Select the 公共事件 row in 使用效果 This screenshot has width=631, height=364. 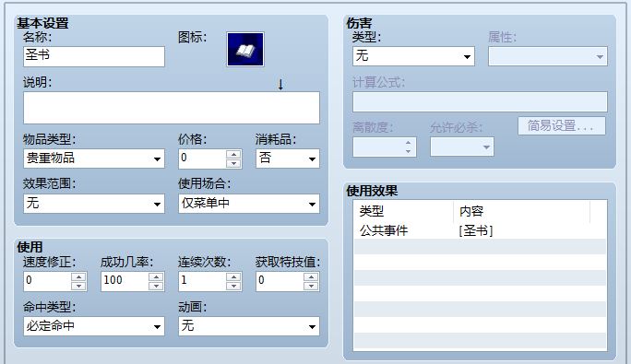(480, 231)
